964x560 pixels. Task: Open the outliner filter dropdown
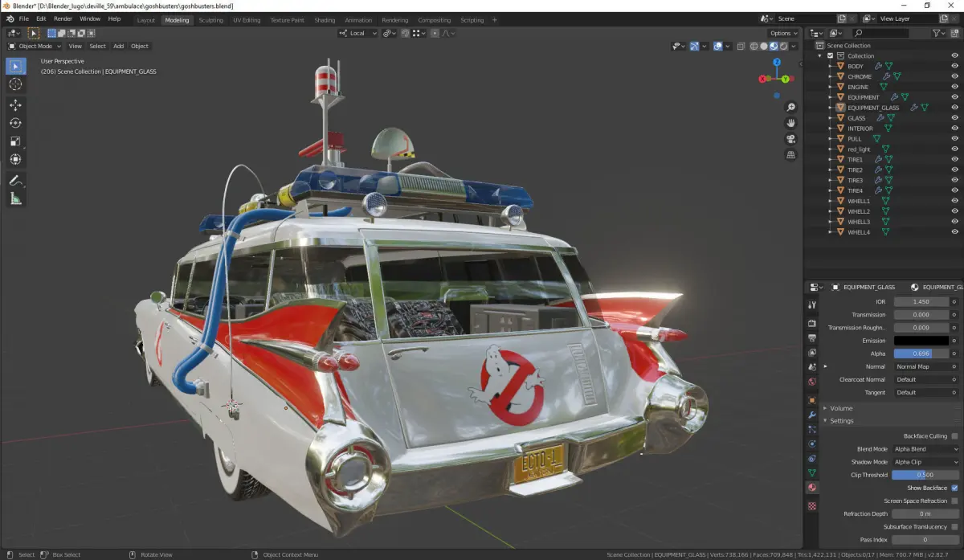tap(941, 33)
